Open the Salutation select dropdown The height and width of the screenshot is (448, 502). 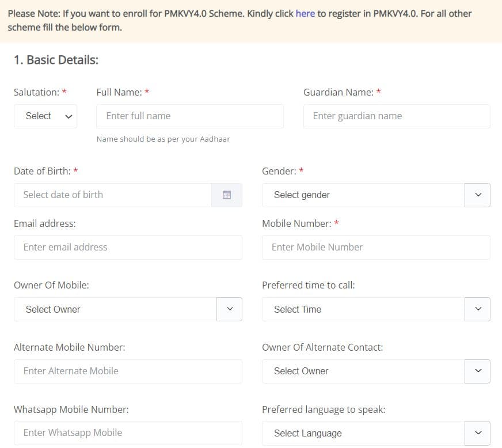click(x=45, y=116)
